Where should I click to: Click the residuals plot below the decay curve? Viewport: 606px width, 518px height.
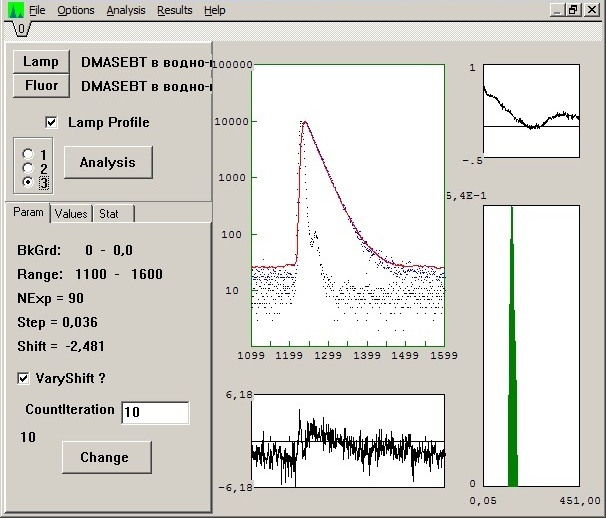tap(348, 441)
